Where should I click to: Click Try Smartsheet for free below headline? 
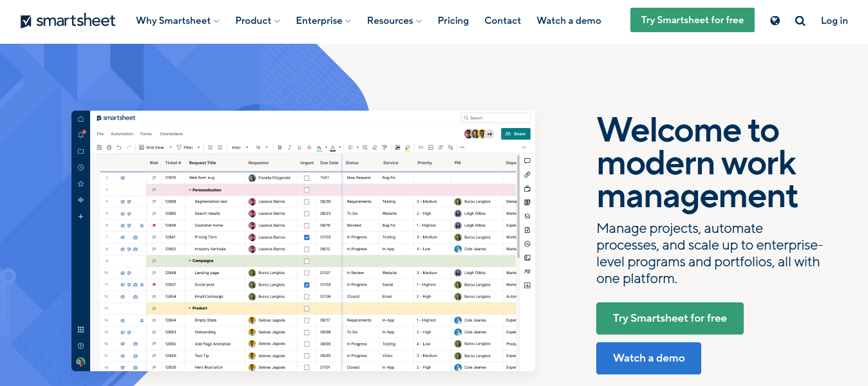670,318
